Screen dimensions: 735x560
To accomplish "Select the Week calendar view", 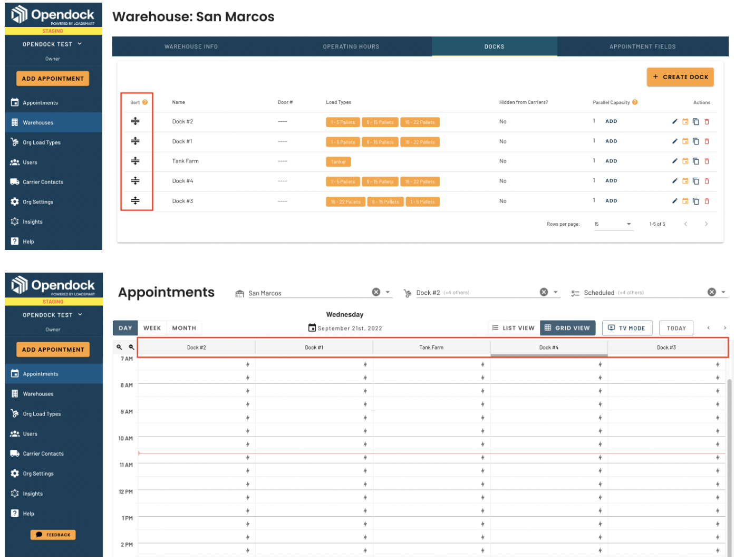I will 152,328.
